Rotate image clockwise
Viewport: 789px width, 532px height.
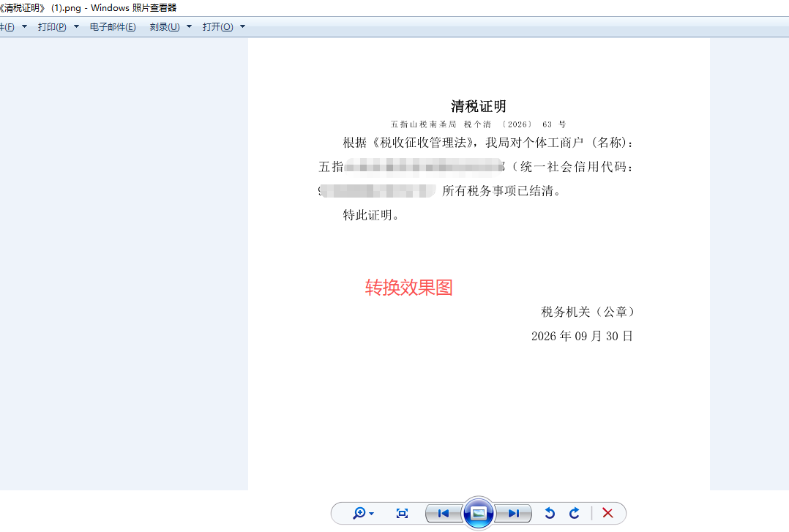[574, 514]
